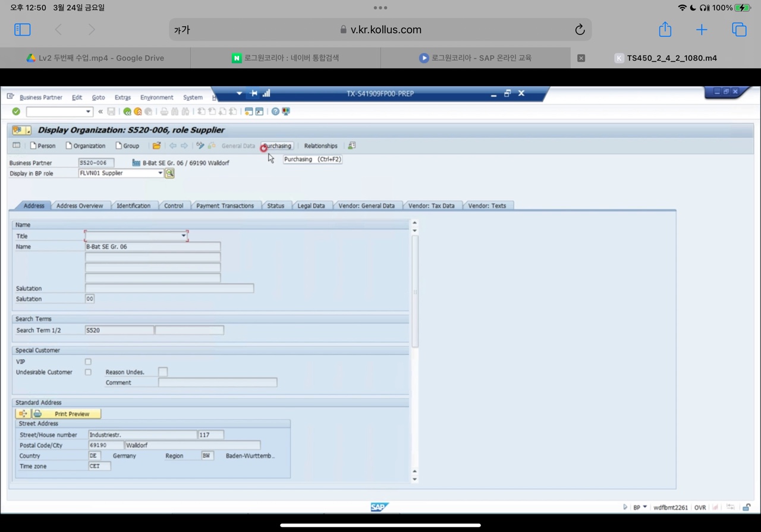Click the magnifier icon beside BP role
The height and width of the screenshot is (532, 761).
(169, 173)
